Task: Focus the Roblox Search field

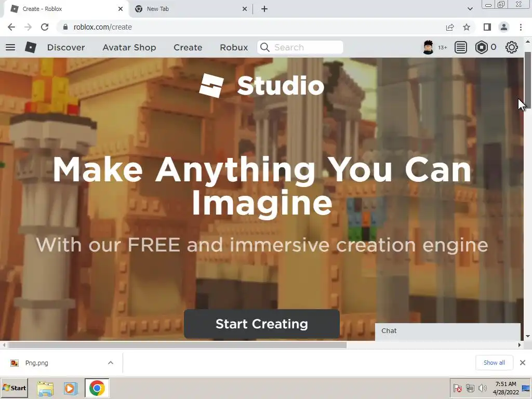Action: [300, 47]
